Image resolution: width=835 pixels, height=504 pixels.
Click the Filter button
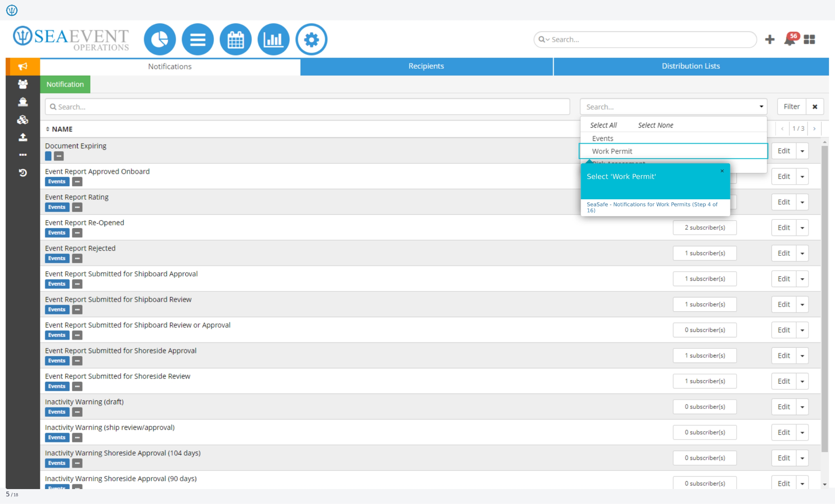click(x=792, y=106)
